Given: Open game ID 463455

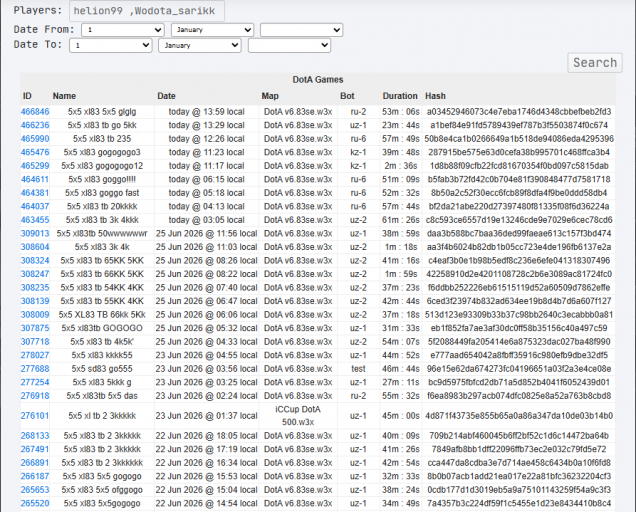Looking at the screenshot, I should pos(35,220).
